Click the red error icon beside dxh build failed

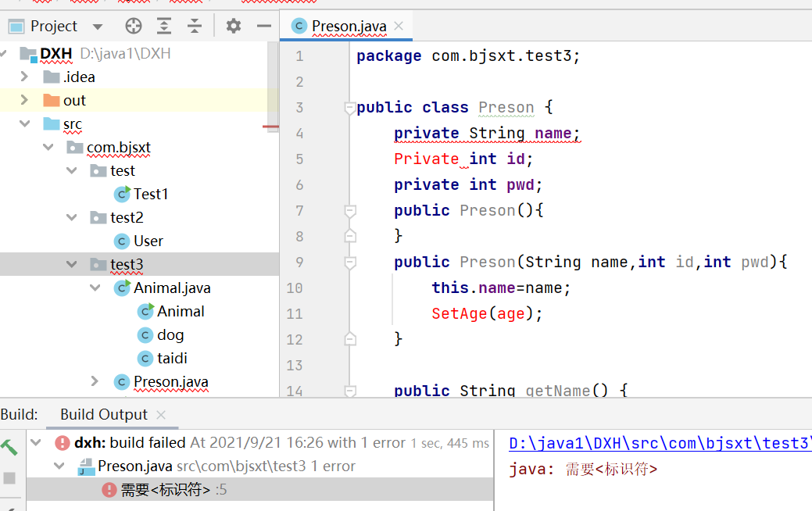[63, 443]
